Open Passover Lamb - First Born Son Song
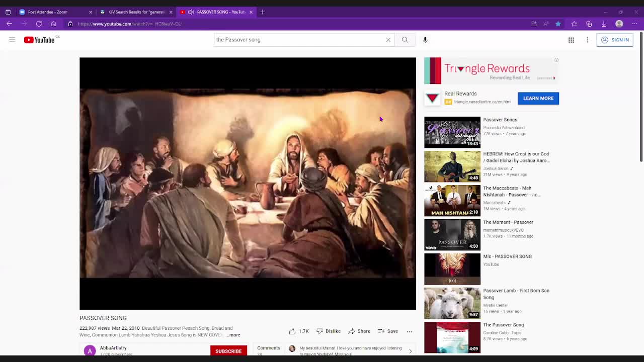 pos(516,294)
